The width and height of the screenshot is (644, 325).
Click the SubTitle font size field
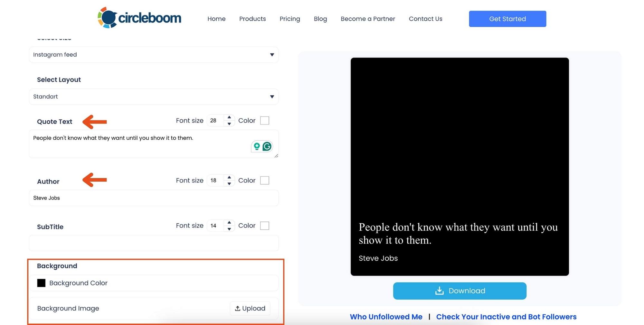coord(216,226)
